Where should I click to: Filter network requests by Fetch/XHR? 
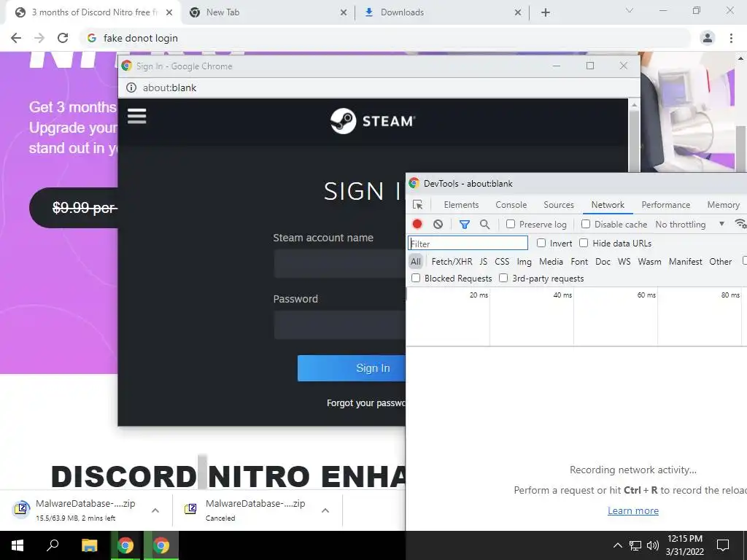[452, 262]
